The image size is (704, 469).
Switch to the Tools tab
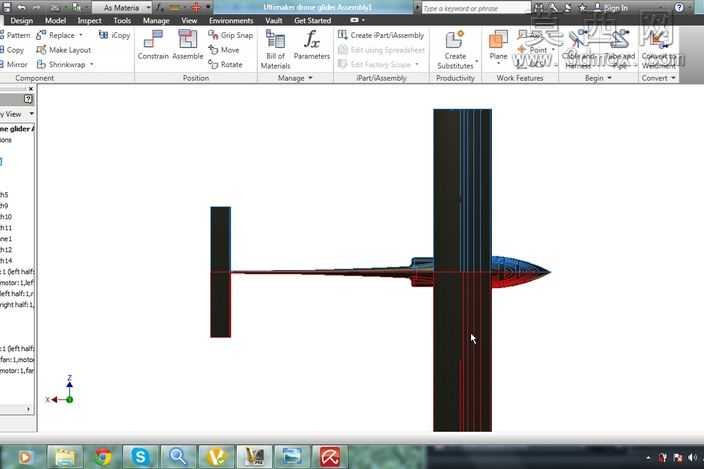click(x=122, y=21)
